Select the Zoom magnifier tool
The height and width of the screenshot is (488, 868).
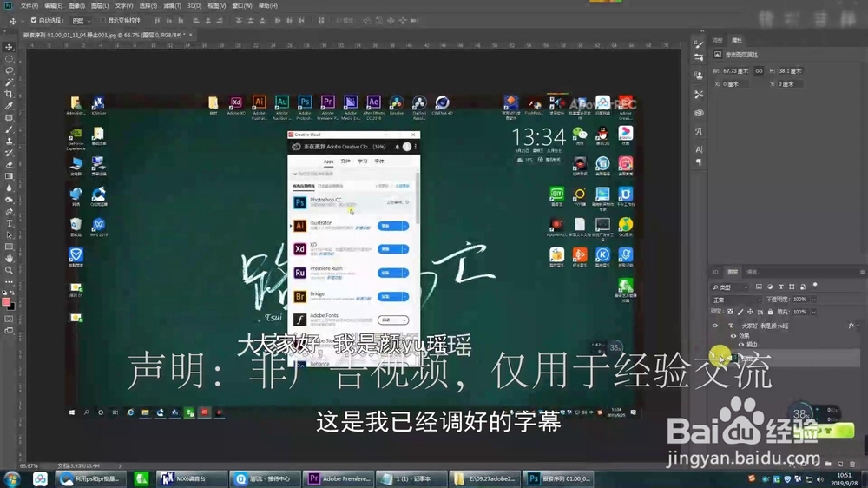pos(9,270)
